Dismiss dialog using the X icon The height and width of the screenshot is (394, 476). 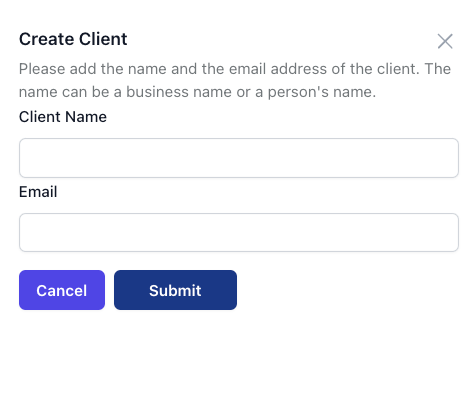445,41
